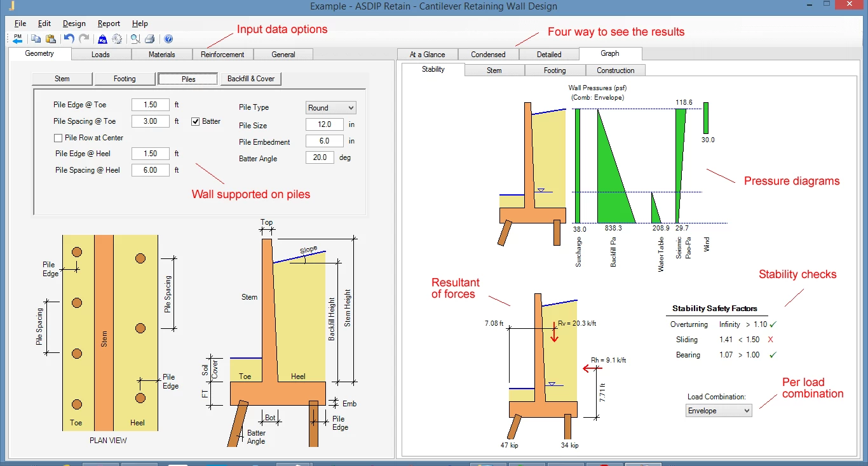Open the Stem sub-tab under Graph

tap(494, 70)
